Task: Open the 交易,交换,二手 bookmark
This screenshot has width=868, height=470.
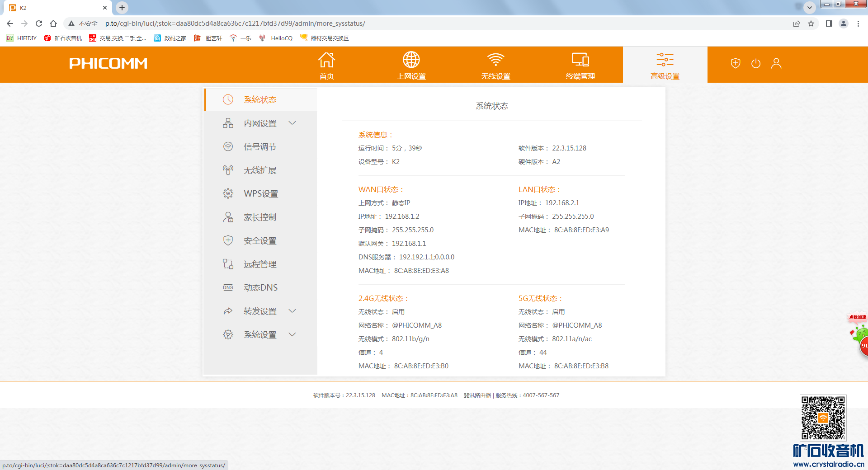Action: click(x=118, y=38)
